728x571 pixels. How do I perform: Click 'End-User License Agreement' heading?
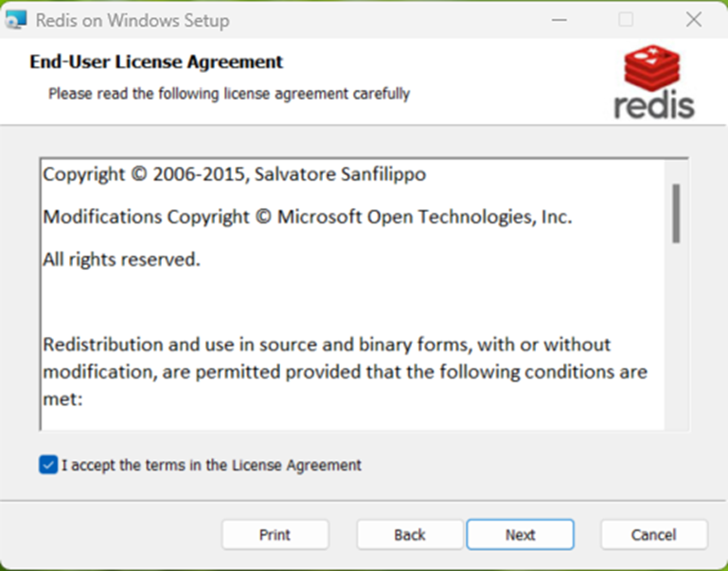tap(156, 62)
